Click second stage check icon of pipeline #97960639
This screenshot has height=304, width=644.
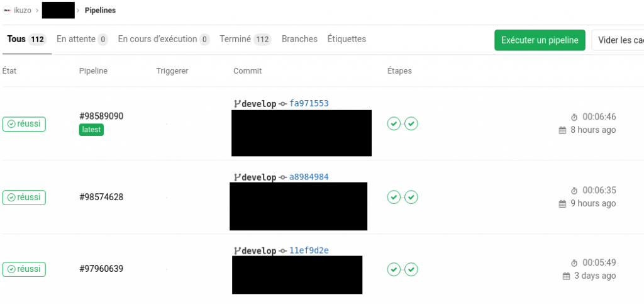(411, 269)
